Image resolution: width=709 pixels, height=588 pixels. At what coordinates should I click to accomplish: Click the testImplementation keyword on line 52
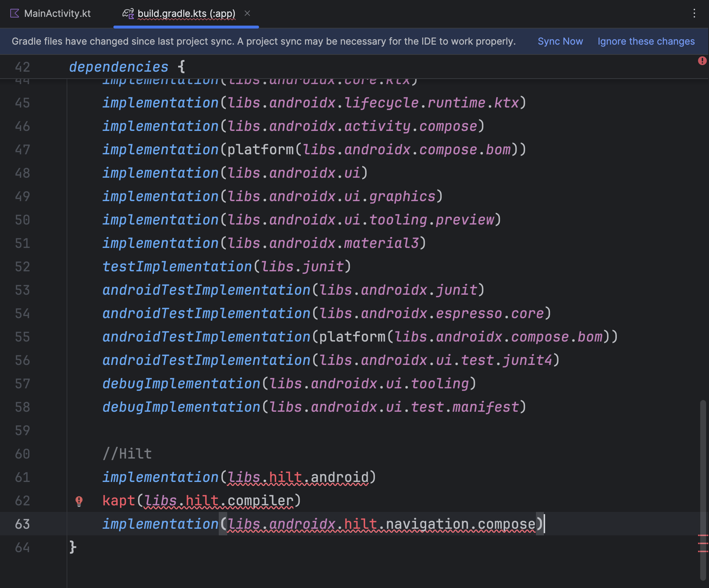coord(177,267)
